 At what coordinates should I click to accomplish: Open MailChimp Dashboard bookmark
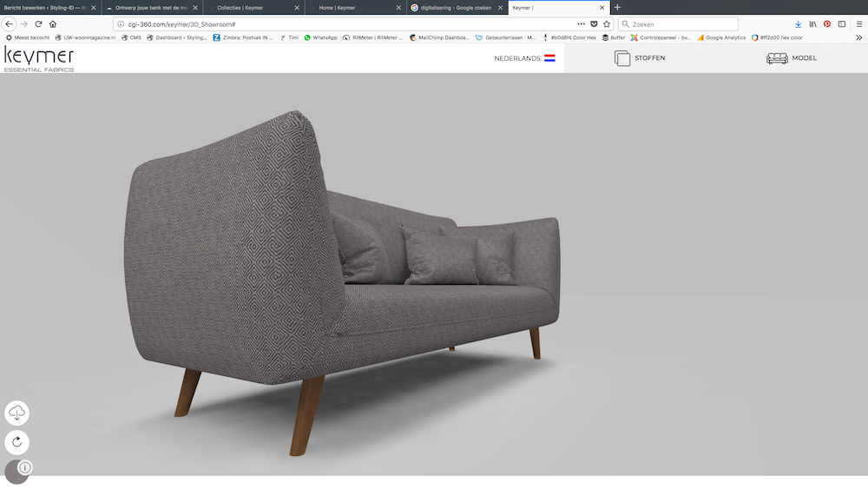(439, 37)
